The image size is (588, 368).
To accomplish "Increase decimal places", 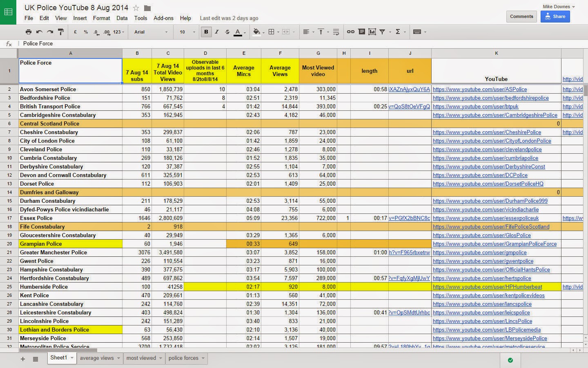I will pos(107,32).
